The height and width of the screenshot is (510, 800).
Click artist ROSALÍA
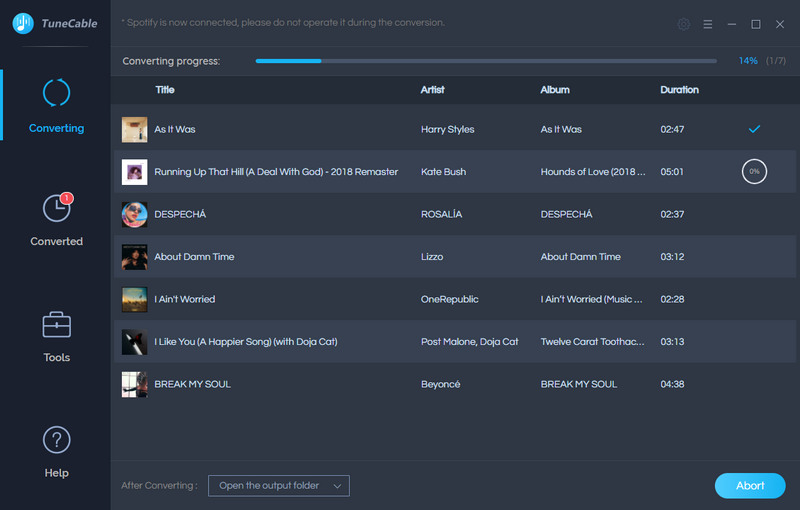(441, 214)
